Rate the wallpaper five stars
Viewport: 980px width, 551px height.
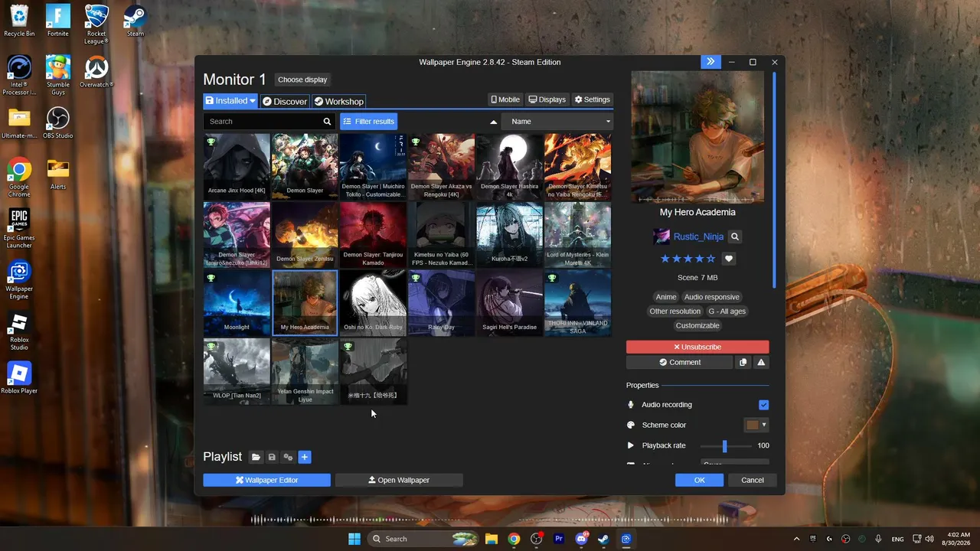711,259
